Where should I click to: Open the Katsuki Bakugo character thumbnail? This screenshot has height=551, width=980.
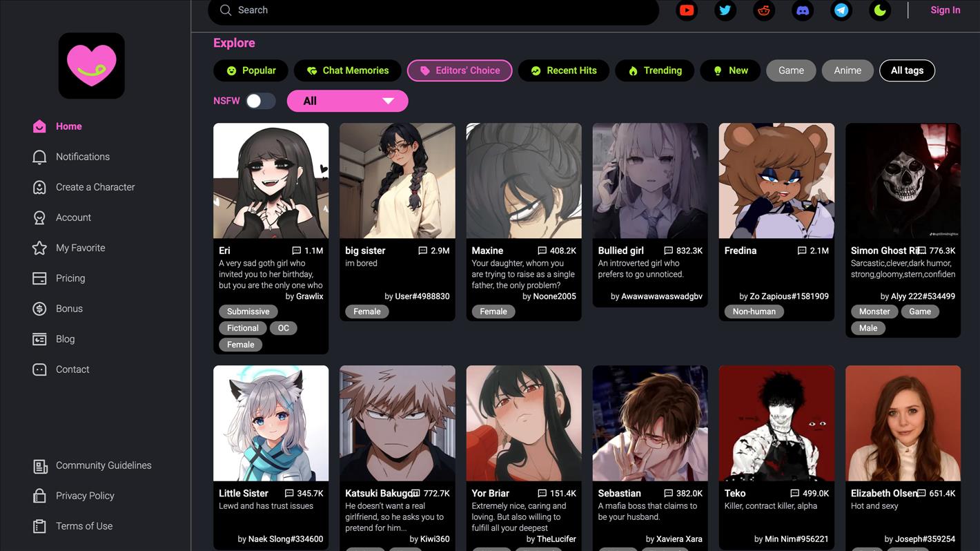click(x=397, y=423)
